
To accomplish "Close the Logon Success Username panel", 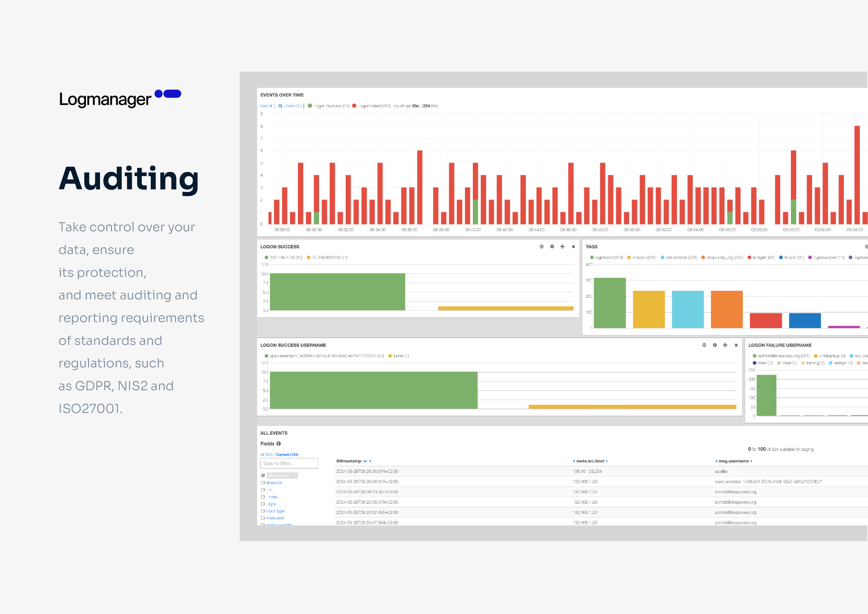I will point(736,345).
